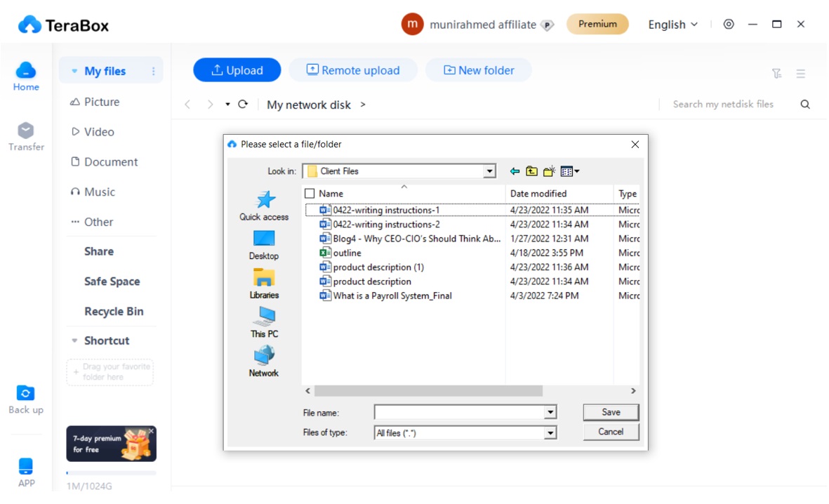Toggle the select-all checkbox beside Name
This screenshot has width=829, height=504.
[x=310, y=194]
